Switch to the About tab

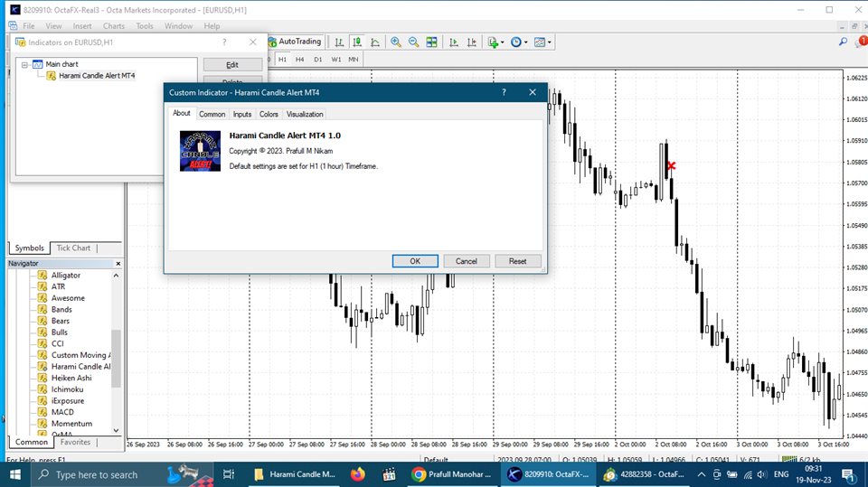click(182, 113)
